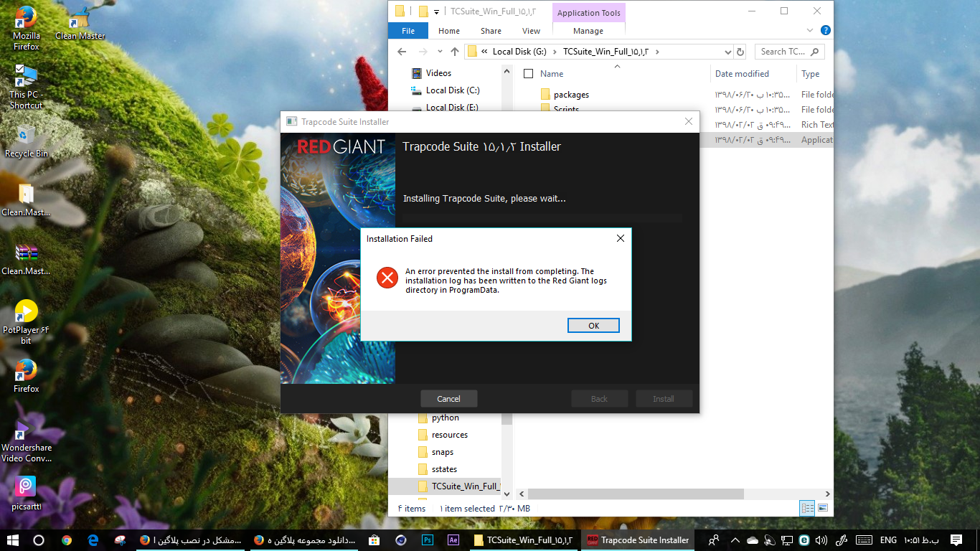
Task: Open the This PC - Shortcut desktop icon
Action: (27, 88)
